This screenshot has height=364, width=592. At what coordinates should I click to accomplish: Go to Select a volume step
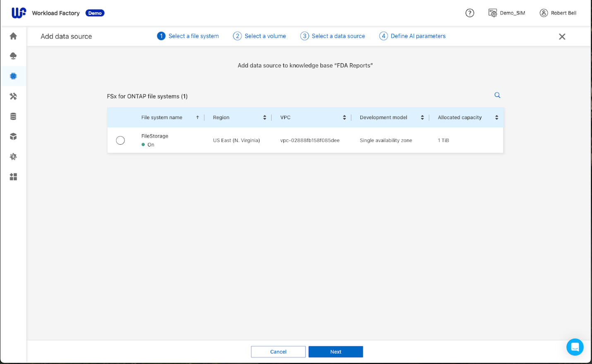pos(259,36)
